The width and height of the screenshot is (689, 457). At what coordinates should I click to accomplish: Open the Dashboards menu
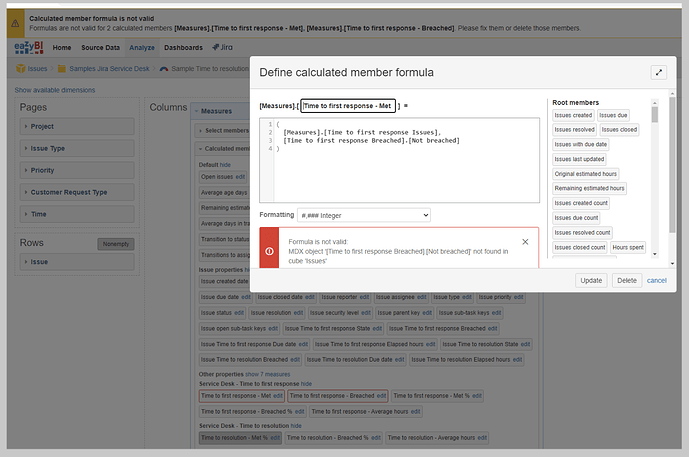[183, 47]
